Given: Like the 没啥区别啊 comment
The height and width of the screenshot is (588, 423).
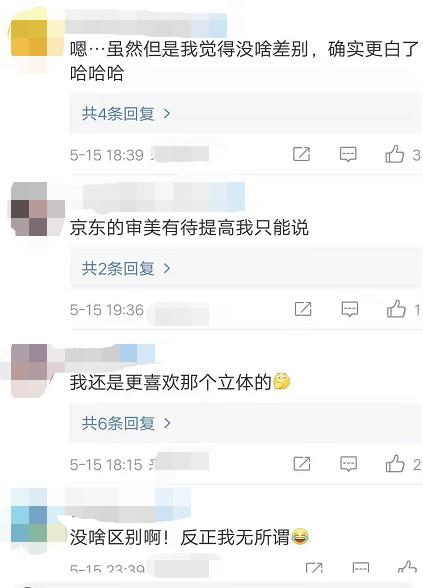Looking at the screenshot, I should pos(407,567).
